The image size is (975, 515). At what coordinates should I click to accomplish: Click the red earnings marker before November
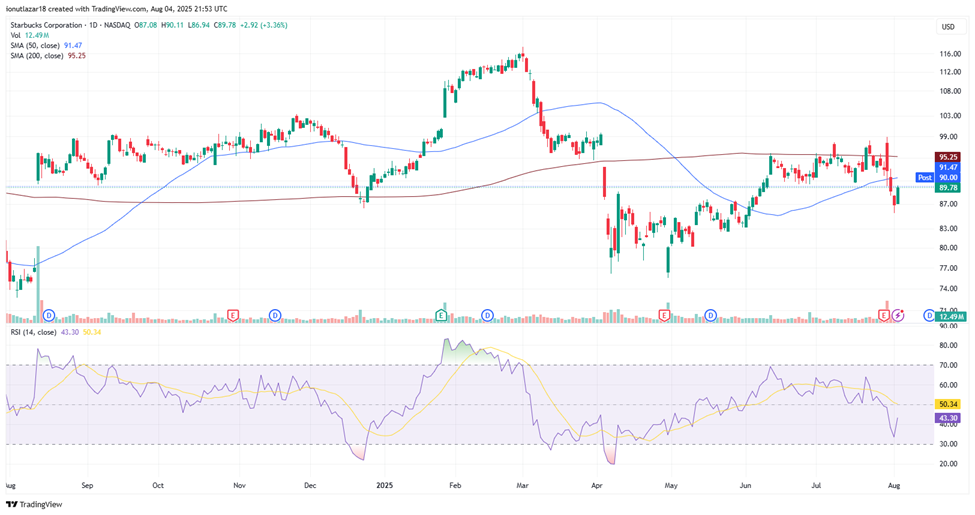pyautogui.click(x=232, y=315)
